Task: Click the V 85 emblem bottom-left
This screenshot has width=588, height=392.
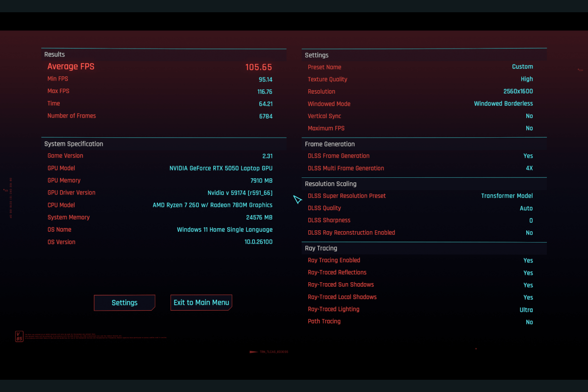Action: coord(20,336)
